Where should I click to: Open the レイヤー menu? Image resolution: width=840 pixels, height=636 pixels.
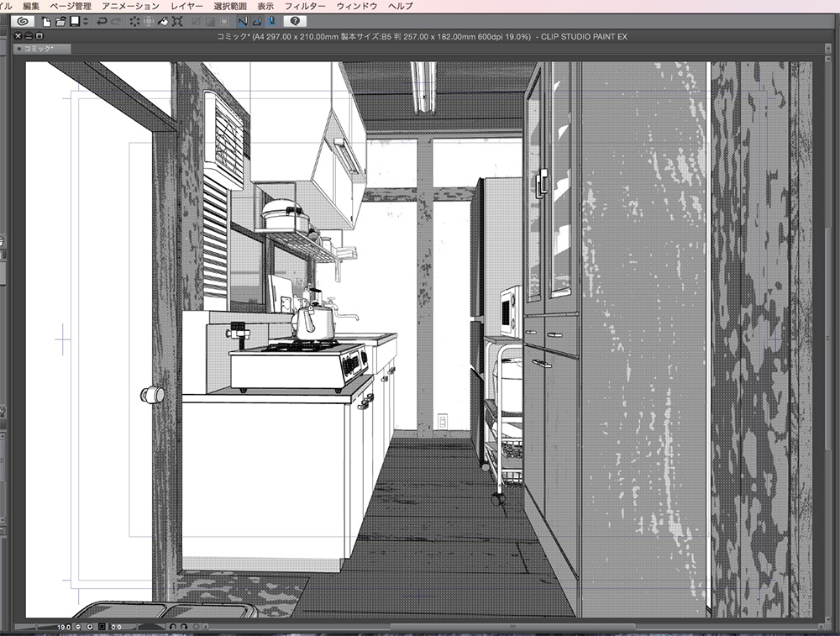(186, 6)
